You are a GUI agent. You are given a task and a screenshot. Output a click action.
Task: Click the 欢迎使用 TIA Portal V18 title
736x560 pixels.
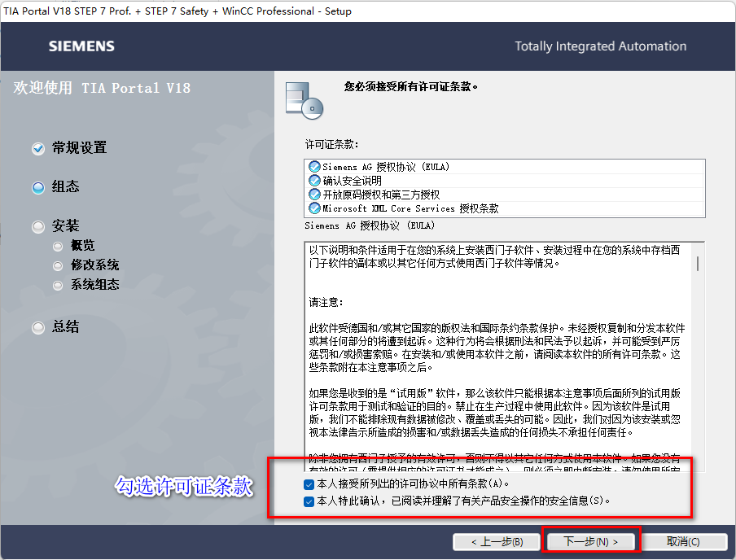(102, 88)
